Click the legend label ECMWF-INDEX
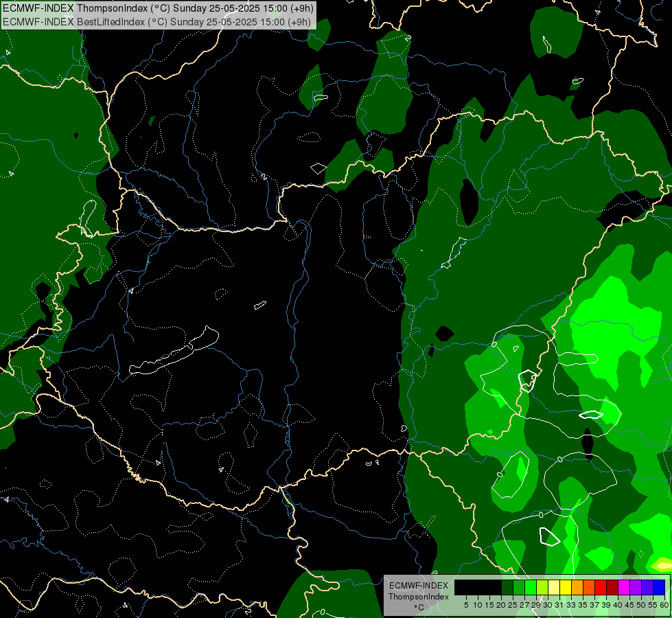Image resolution: width=672 pixels, height=618 pixels. point(419,586)
